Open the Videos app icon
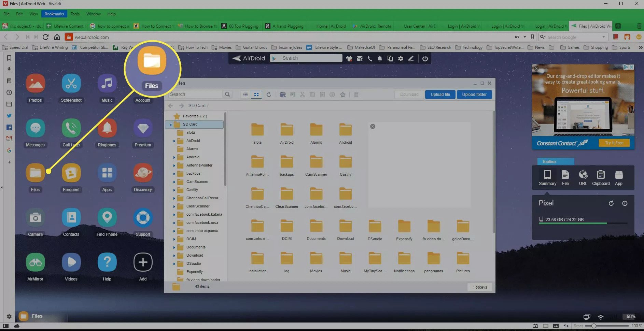 click(71, 262)
